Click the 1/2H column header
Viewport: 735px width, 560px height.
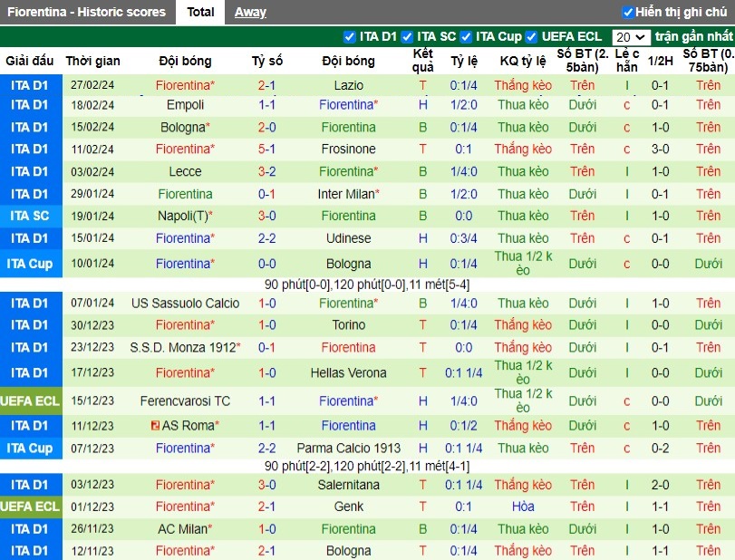click(660, 61)
